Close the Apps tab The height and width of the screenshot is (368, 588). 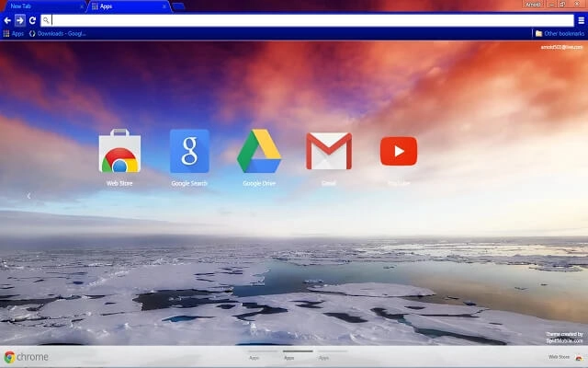click(164, 6)
